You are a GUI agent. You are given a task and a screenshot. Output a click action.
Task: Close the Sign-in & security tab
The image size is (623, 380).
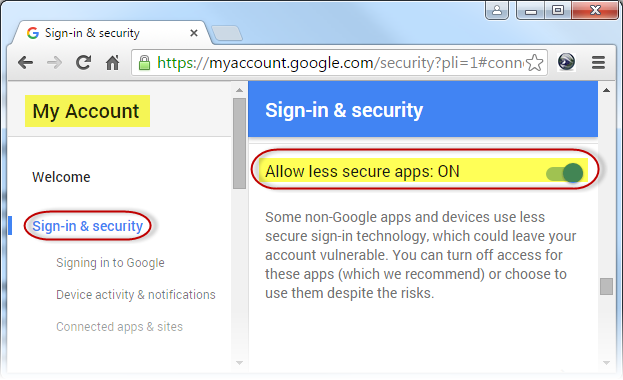(x=194, y=33)
